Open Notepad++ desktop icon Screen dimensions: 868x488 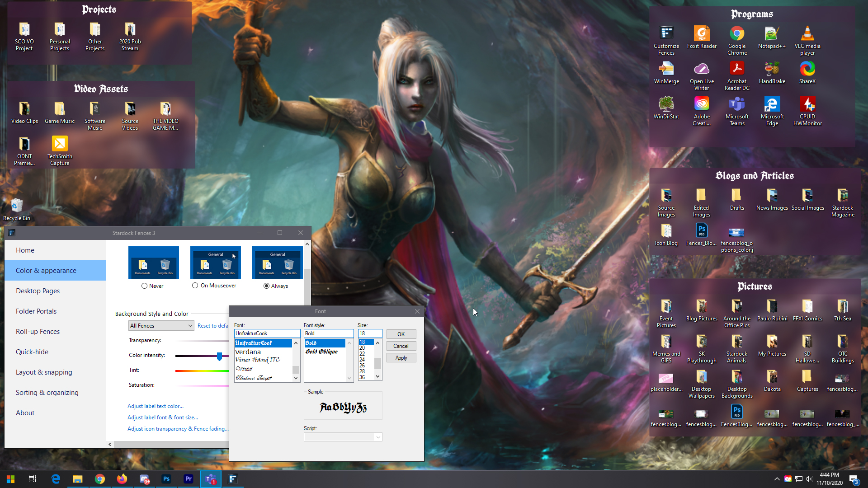pos(772,37)
